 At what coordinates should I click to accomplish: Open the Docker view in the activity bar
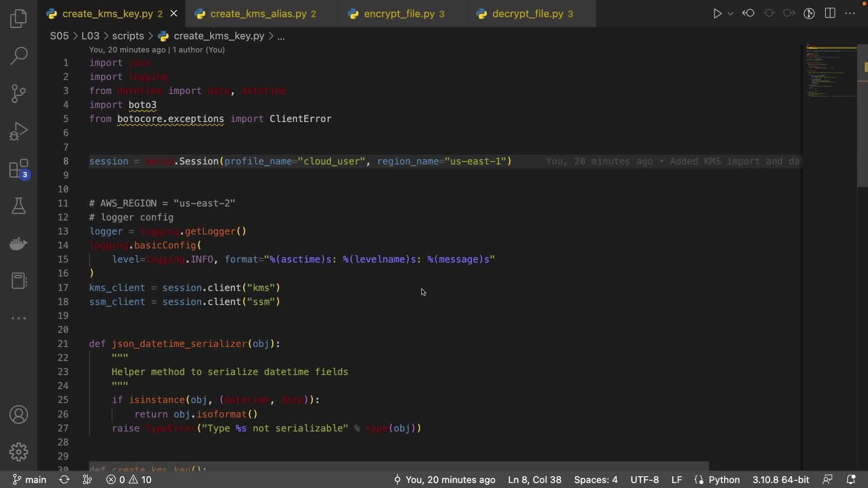tap(19, 244)
